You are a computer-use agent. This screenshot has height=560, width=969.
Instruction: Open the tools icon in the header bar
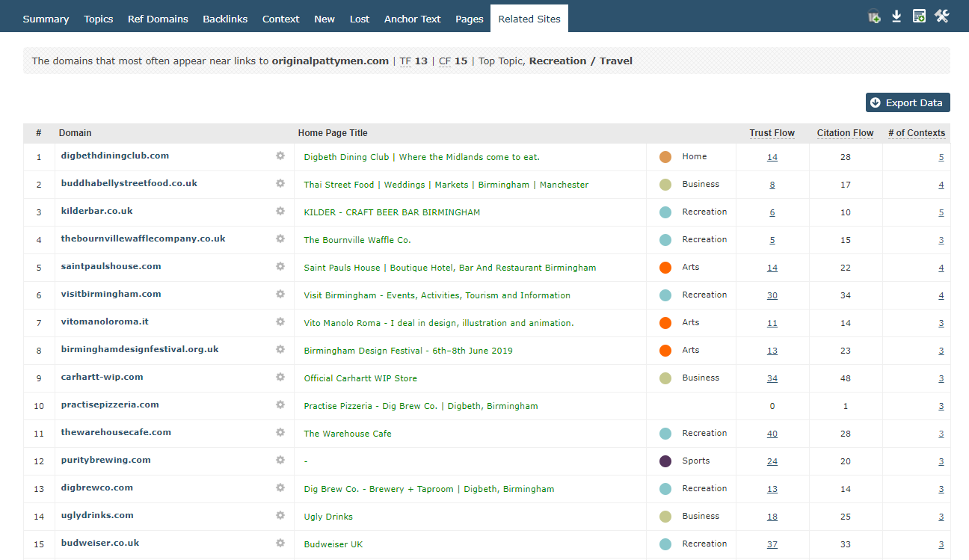coord(941,15)
